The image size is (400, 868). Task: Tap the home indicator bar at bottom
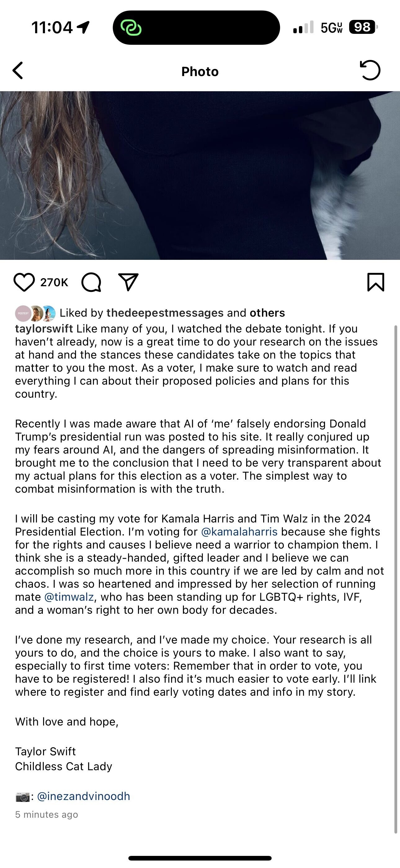200,858
